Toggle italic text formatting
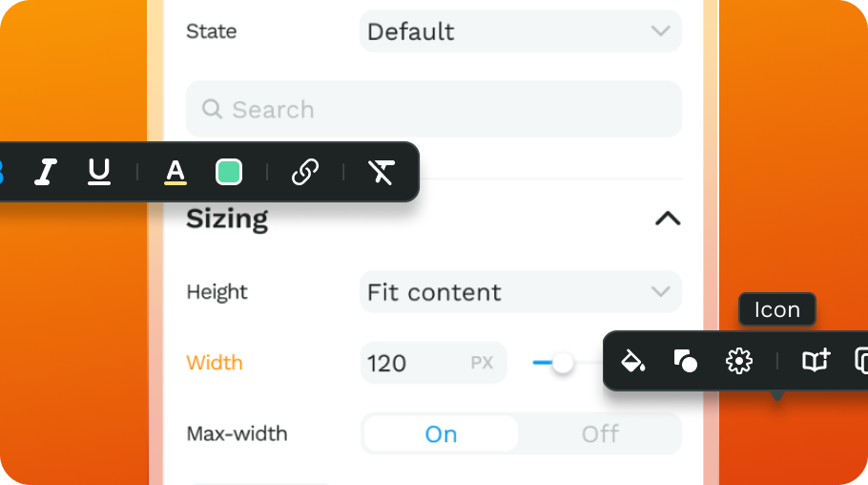Image resolution: width=868 pixels, height=485 pixels. pos(46,172)
